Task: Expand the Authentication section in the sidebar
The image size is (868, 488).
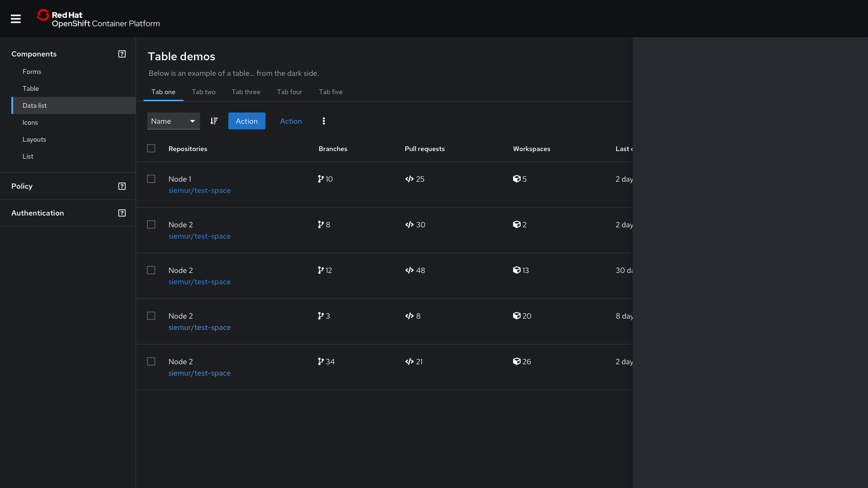Action: (x=37, y=213)
